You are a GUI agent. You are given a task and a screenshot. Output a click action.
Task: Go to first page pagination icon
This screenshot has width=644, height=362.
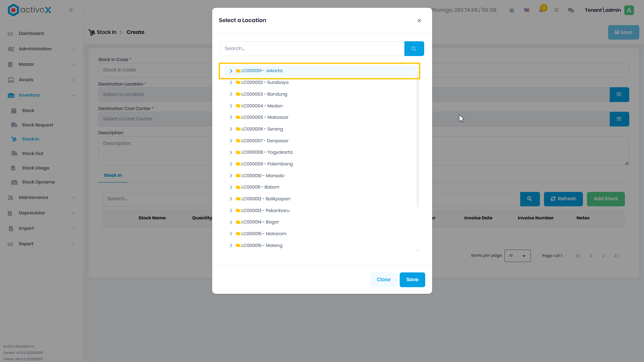pos(578,256)
